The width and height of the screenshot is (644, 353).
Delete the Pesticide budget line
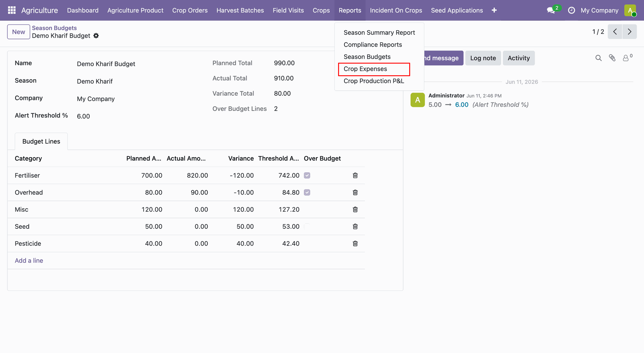coord(355,244)
